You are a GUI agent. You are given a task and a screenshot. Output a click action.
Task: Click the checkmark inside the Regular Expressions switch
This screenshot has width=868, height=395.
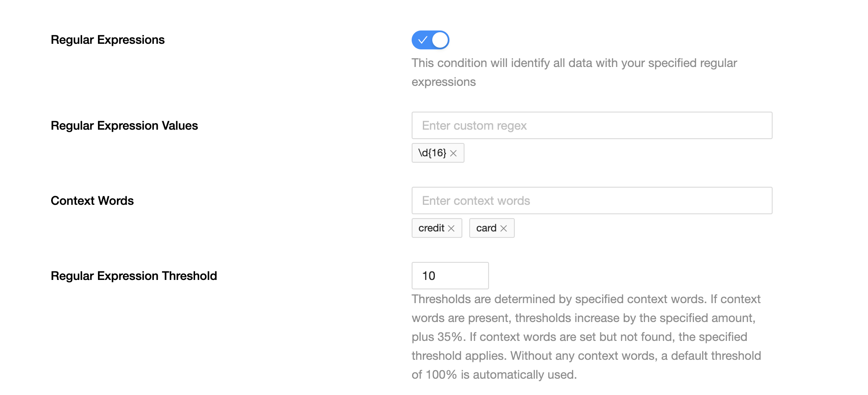[422, 40]
